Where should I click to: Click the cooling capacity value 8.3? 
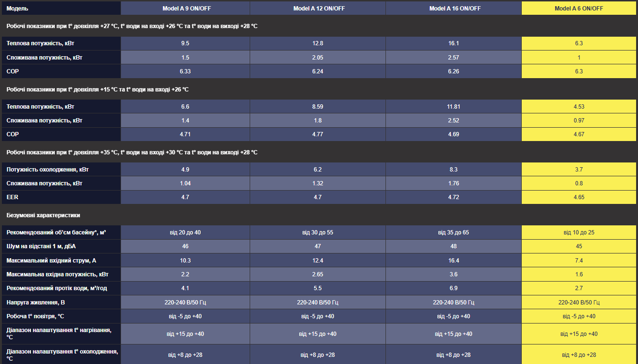tap(454, 170)
